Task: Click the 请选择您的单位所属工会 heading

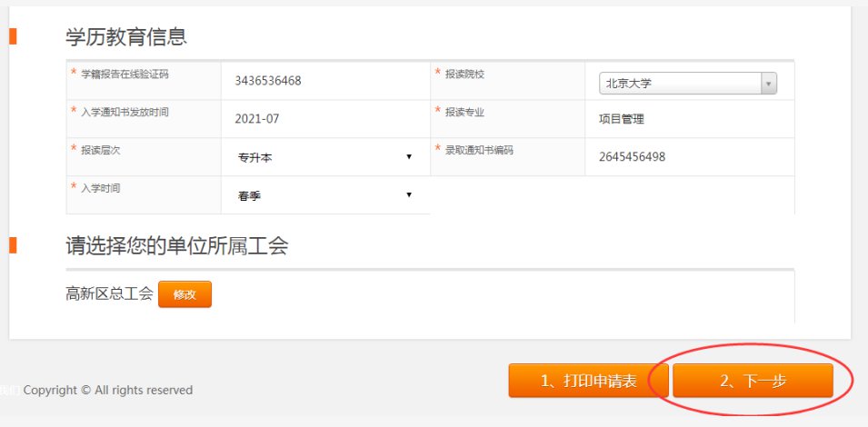Action: (x=176, y=246)
